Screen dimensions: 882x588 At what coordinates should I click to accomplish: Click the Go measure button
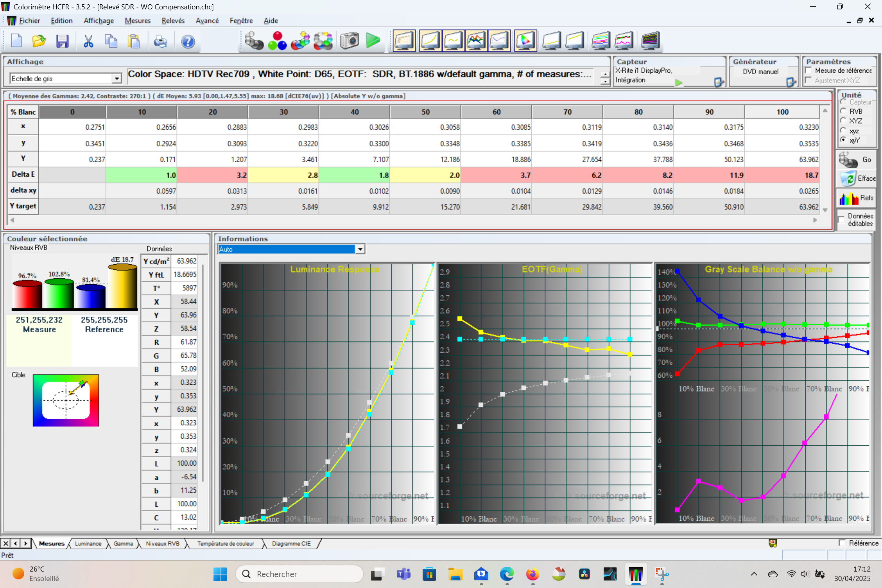(x=856, y=160)
